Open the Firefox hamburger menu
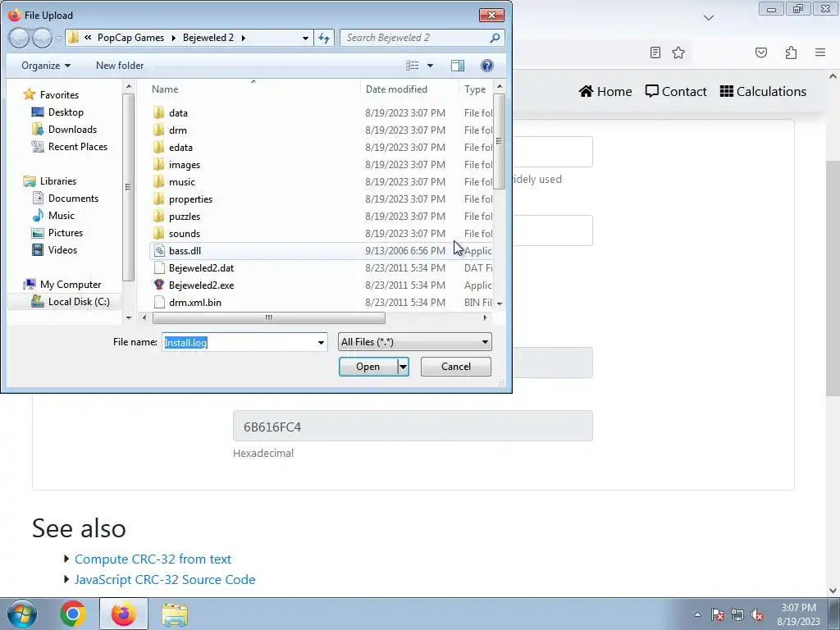Viewport: 840px width, 630px height. tap(820, 52)
